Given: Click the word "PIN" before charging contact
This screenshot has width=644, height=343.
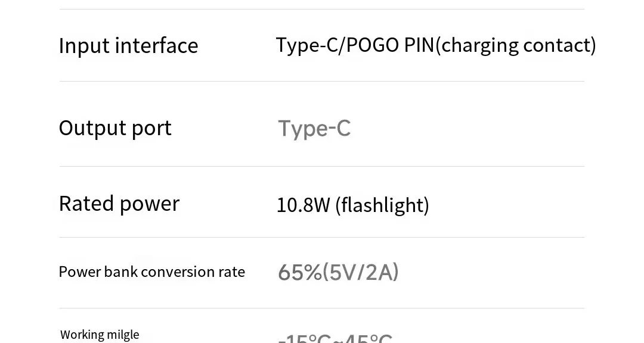Looking at the screenshot, I should (x=419, y=45).
